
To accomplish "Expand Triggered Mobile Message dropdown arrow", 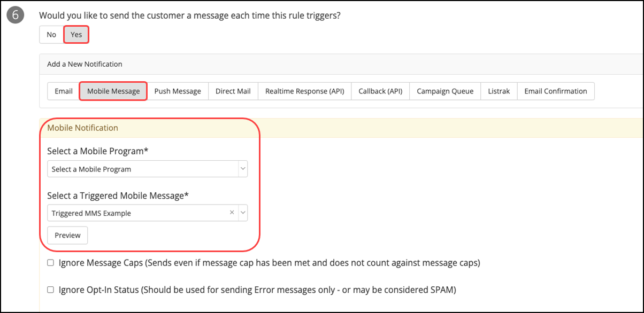I will coord(243,213).
